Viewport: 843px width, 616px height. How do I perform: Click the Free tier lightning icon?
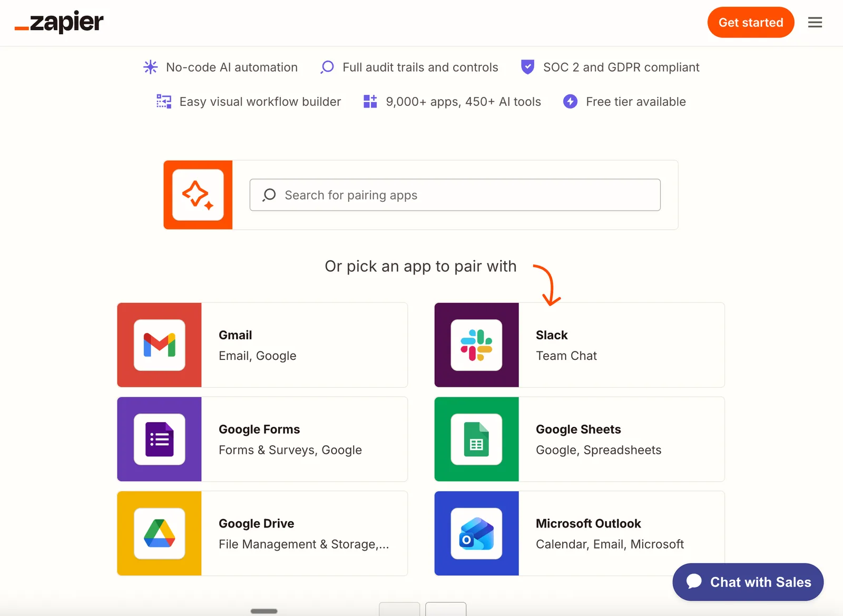click(570, 101)
